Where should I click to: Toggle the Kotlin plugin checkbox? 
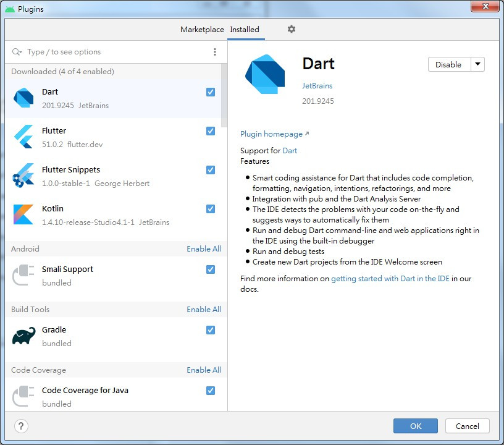[211, 209]
